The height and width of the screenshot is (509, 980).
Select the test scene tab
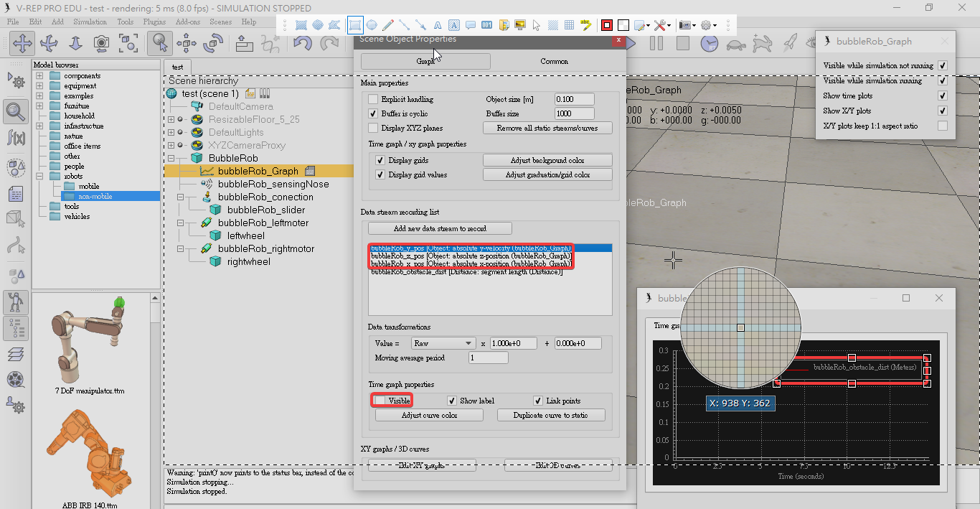tap(177, 67)
